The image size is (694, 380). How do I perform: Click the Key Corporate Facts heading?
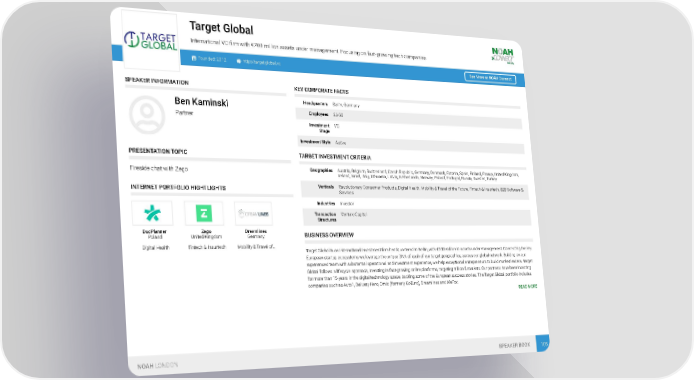[321, 91]
